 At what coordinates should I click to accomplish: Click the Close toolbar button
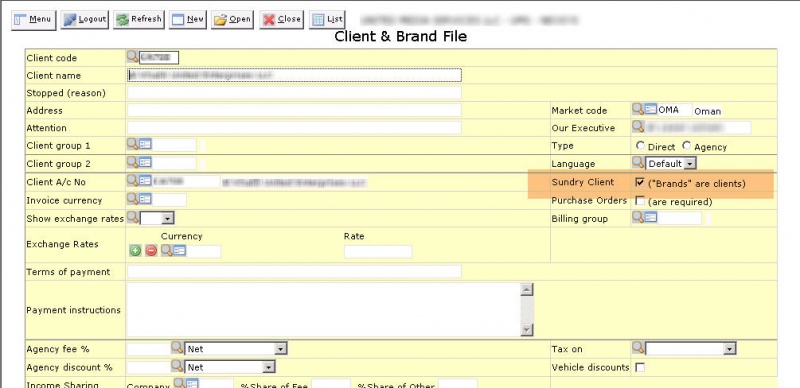coord(282,20)
